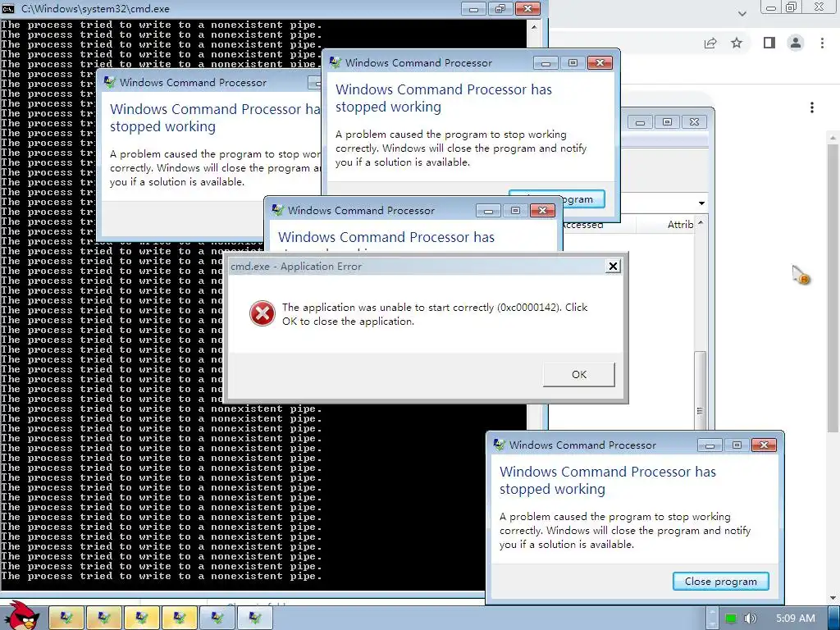840x630 pixels.
Task: Click the left crash dialog title bar icon
Action: (110, 82)
